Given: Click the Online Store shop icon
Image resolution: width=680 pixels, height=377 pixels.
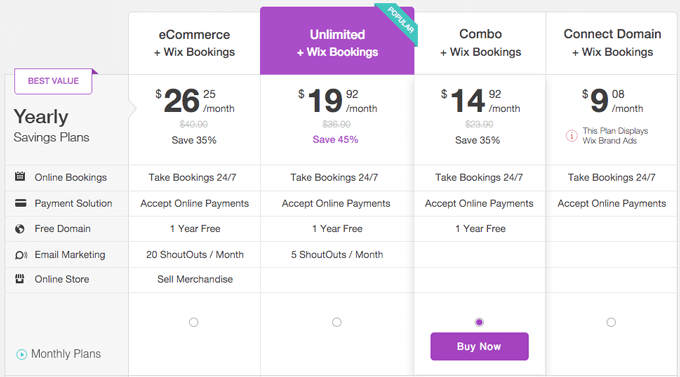Looking at the screenshot, I should pyautogui.click(x=20, y=279).
